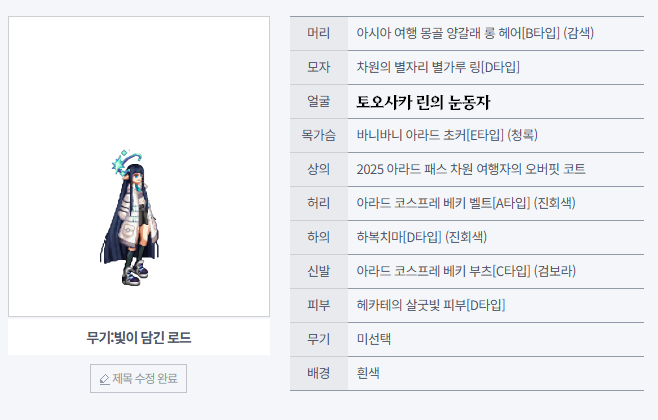The image size is (658, 420).
Task: Click the 배경 value 흰색
Action: [x=368, y=373]
